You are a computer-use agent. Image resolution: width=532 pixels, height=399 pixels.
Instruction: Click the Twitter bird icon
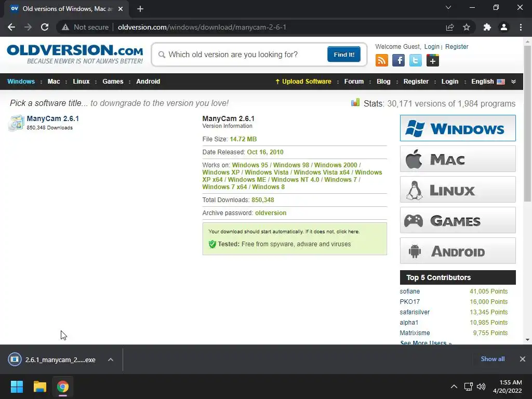click(415, 61)
